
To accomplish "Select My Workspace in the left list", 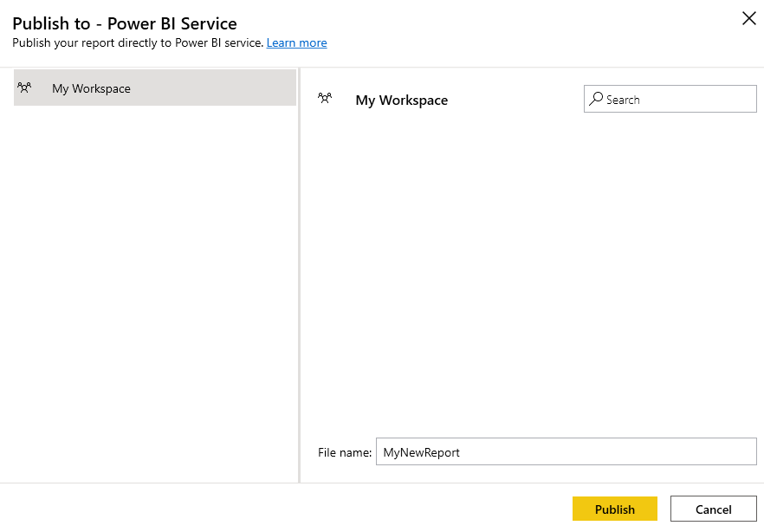I will pyautogui.click(x=155, y=88).
